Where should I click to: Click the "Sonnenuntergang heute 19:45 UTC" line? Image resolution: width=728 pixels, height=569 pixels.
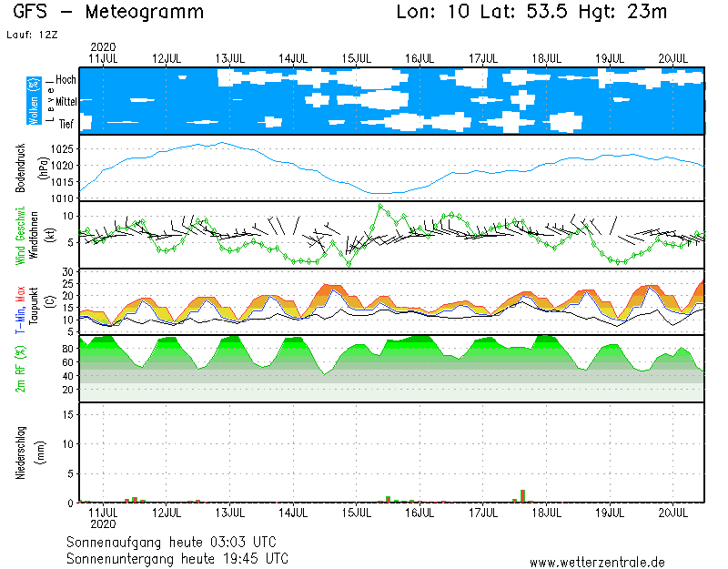pos(177,558)
